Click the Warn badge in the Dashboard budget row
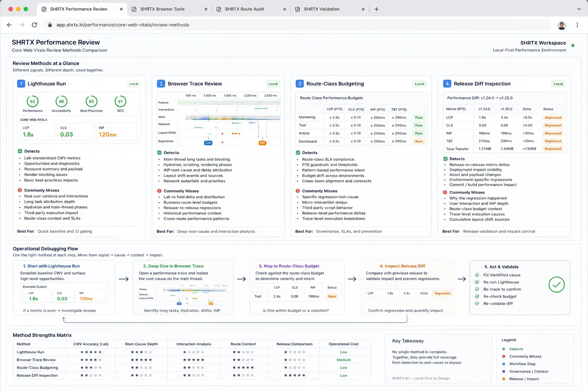This screenshot has height=392, width=588. (x=419, y=142)
